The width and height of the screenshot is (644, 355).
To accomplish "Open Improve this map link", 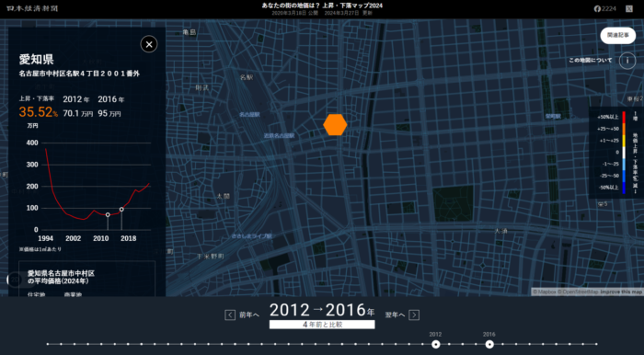I will (x=621, y=292).
